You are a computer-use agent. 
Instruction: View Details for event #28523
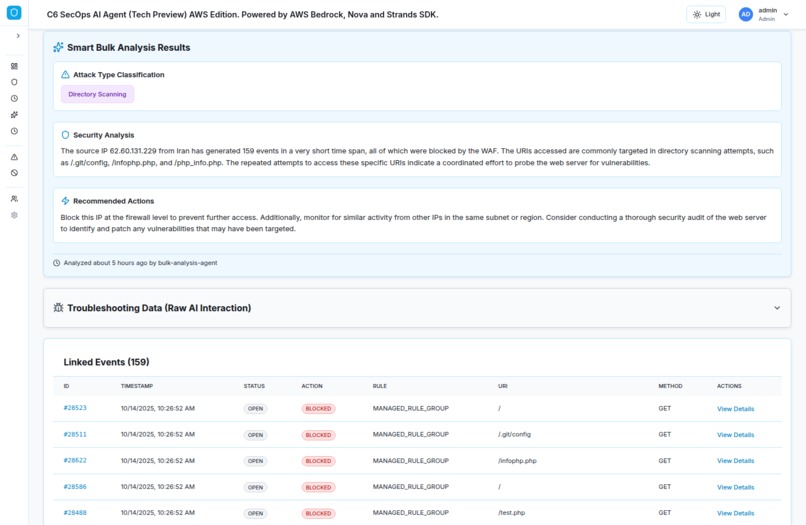(x=735, y=409)
